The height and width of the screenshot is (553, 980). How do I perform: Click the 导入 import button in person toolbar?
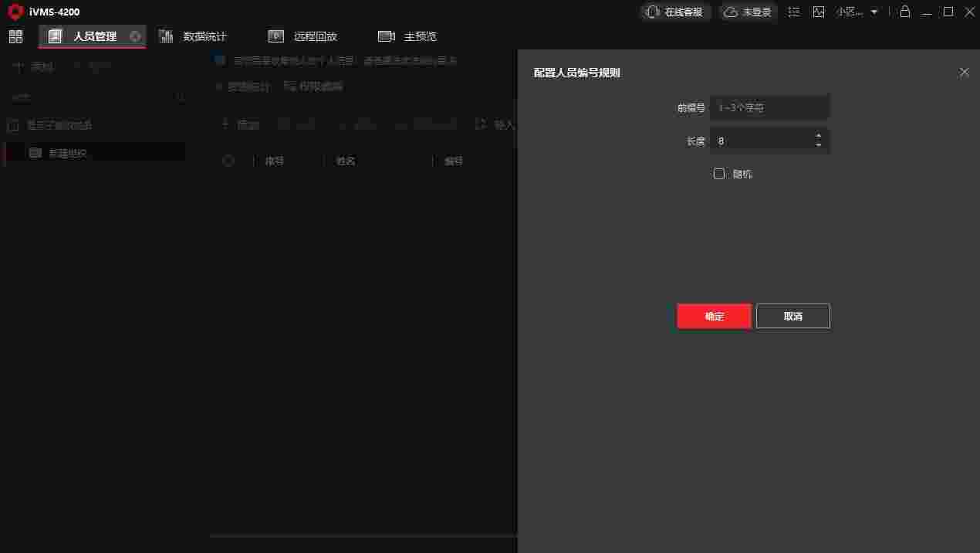(x=495, y=124)
